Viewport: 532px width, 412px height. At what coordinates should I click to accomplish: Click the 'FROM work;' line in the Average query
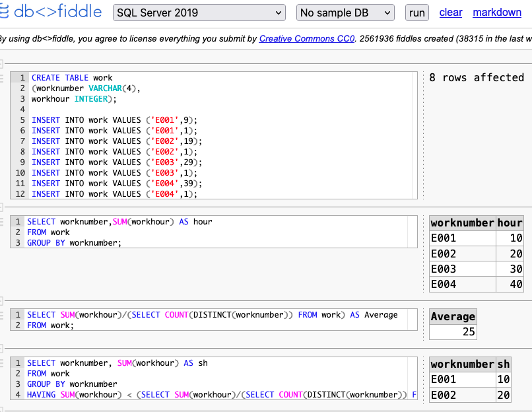(50, 325)
